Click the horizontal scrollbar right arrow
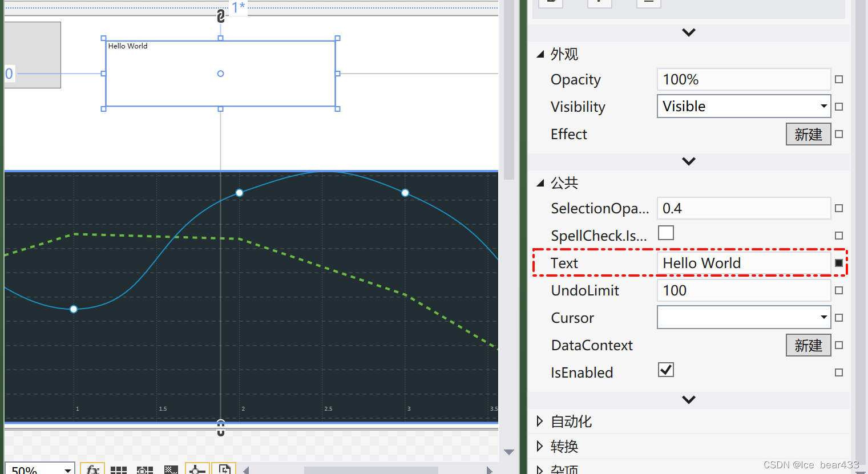This screenshot has width=868, height=474. [x=489, y=470]
